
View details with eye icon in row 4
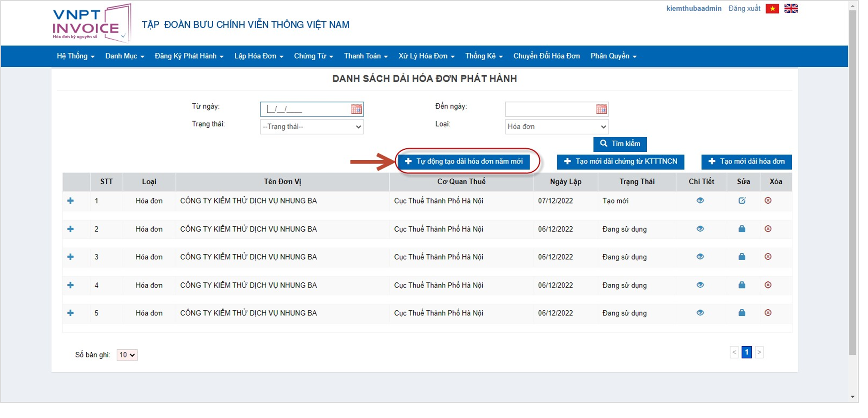(x=700, y=285)
